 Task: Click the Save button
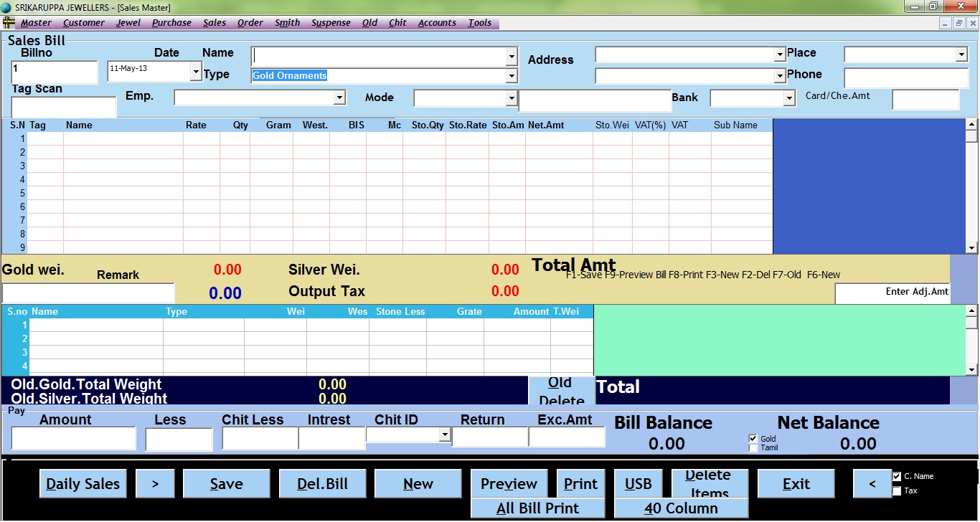(x=226, y=484)
